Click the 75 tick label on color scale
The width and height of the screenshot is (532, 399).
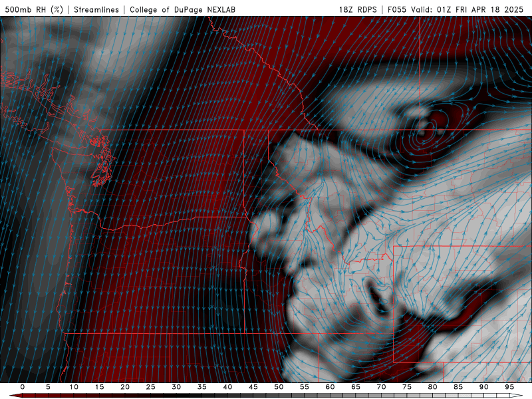tap(407, 387)
